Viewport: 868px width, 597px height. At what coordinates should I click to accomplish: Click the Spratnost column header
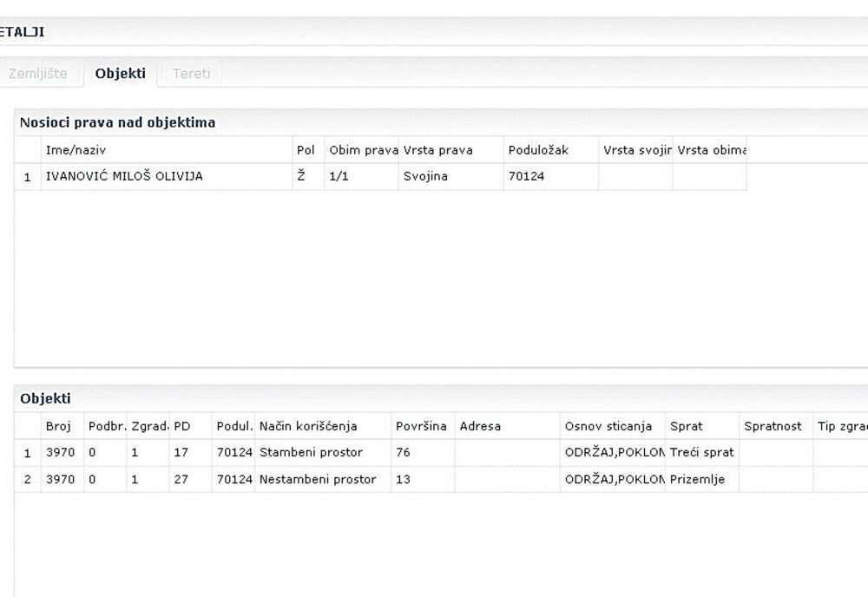click(773, 426)
